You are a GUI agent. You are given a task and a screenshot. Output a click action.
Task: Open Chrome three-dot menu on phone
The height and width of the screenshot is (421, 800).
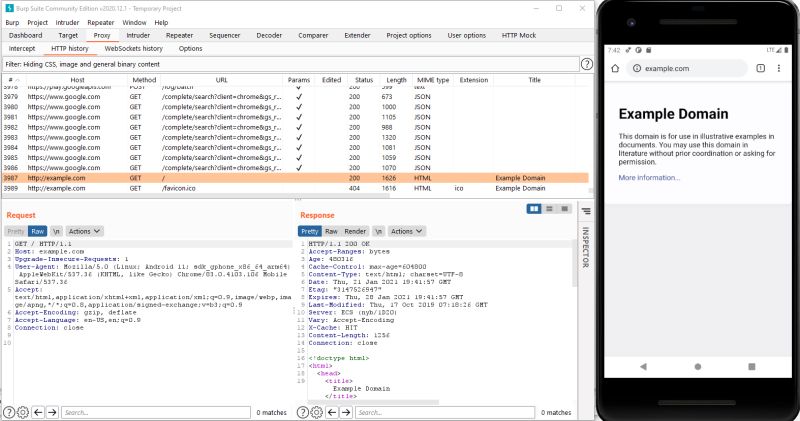779,68
